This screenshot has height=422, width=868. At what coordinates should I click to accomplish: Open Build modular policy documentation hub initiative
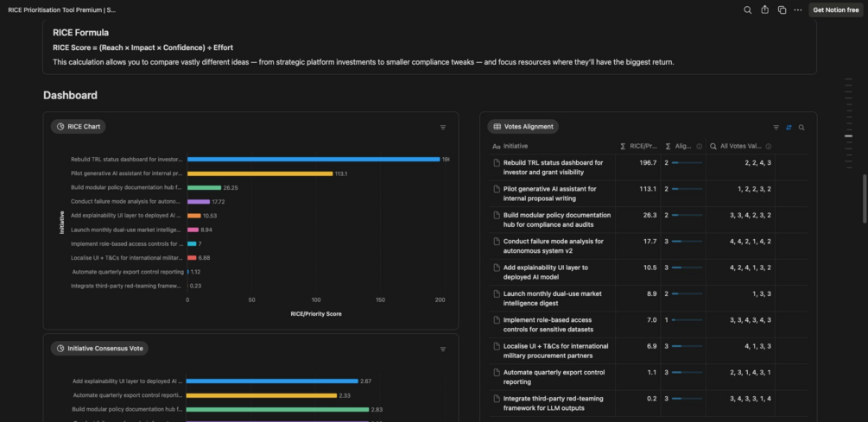point(557,219)
